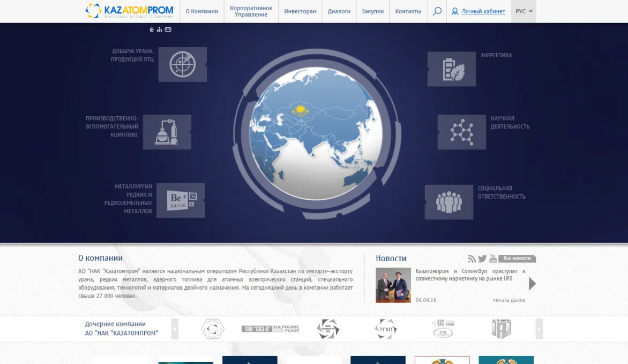
Task: Click читать далее under the news item
Action: tap(509, 300)
